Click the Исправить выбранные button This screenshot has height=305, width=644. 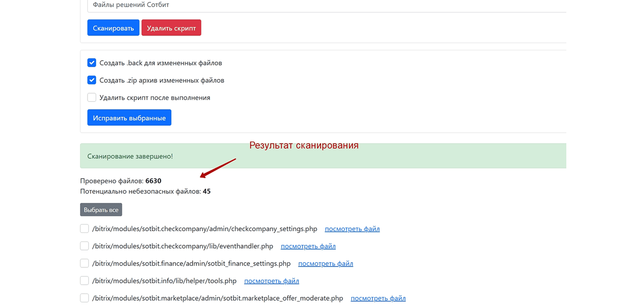pos(129,118)
